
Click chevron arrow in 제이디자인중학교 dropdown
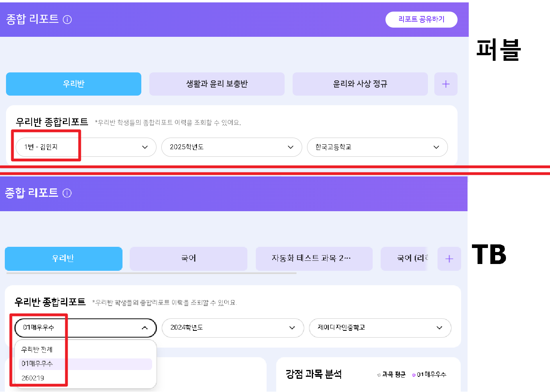(439, 328)
